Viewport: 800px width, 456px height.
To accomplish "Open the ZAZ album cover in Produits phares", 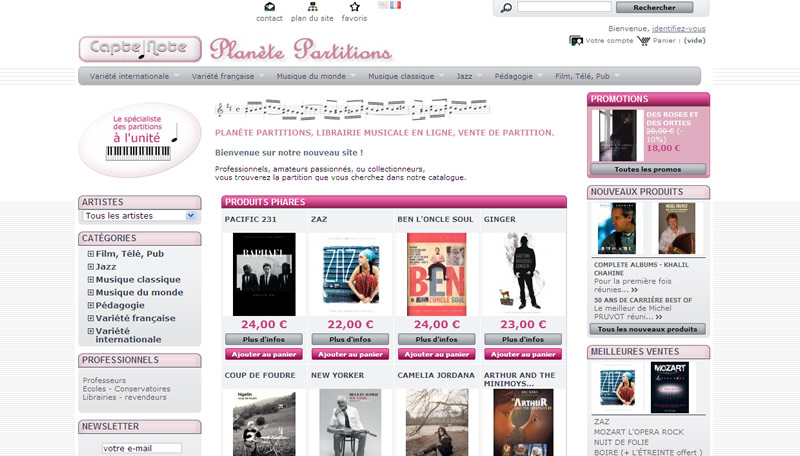I will pyautogui.click(x=351, y=274).
